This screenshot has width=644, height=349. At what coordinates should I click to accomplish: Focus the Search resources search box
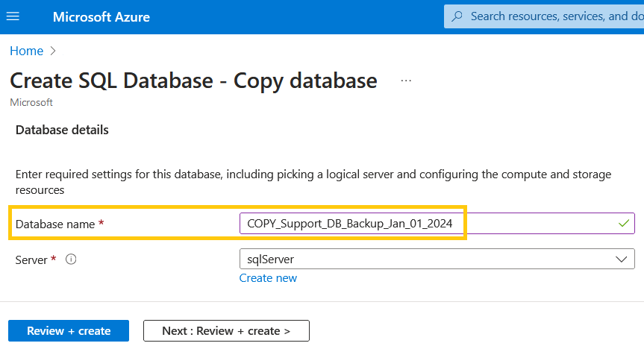(x=544, y=16)
